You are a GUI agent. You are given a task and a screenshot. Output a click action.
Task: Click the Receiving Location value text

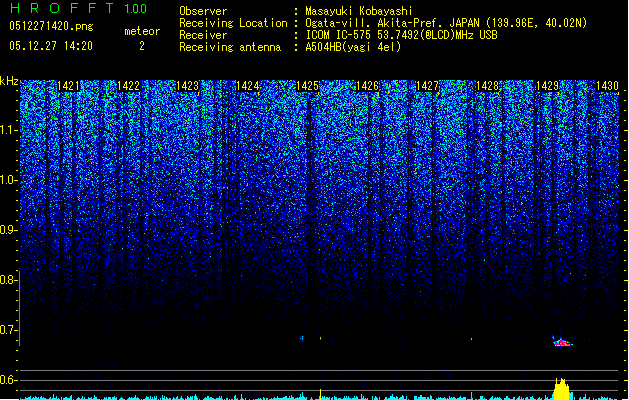(446, 23)
